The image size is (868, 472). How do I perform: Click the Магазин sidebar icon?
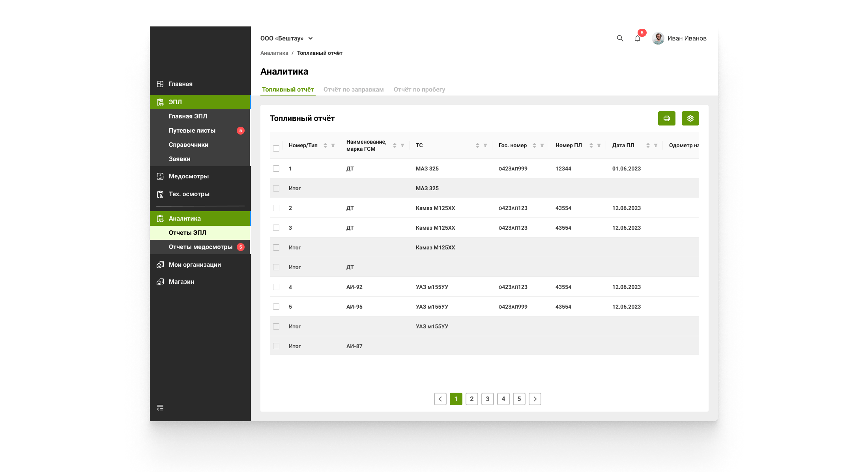(x=160, y=282)
